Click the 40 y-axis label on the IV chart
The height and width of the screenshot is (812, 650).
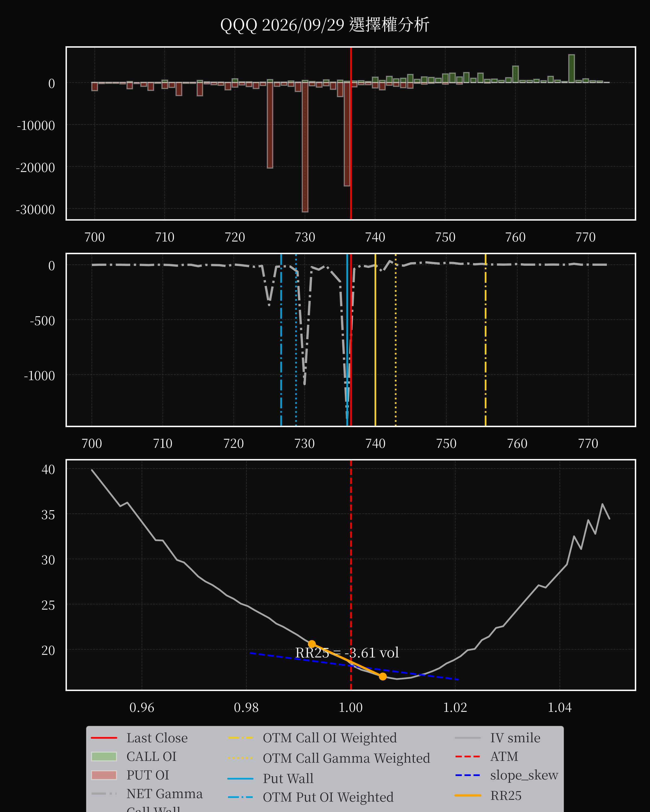[48, 469]
